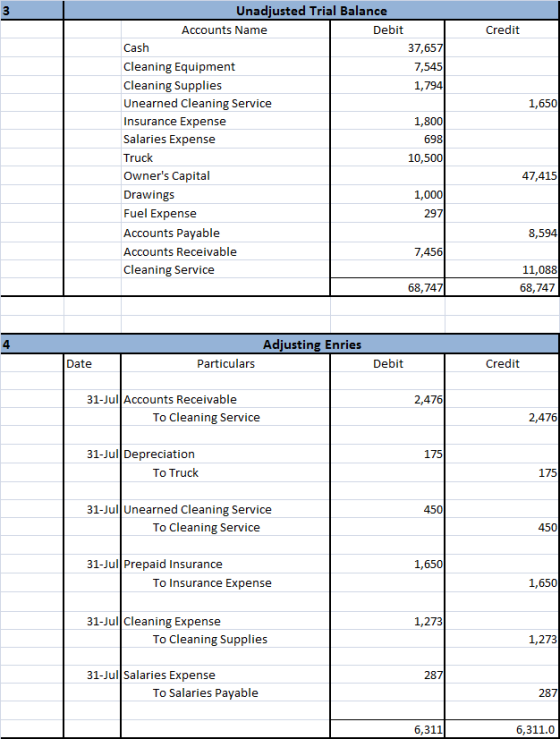Click the 'Cleaning Equipment' cell
The width and height of the screenshot is (560, 739).
coord(225,67)
